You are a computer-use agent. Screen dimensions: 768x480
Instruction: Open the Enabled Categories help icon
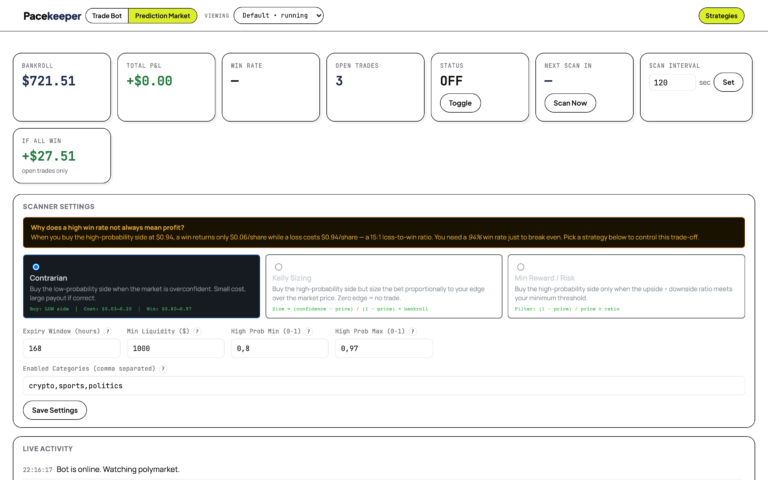(163, 369)
